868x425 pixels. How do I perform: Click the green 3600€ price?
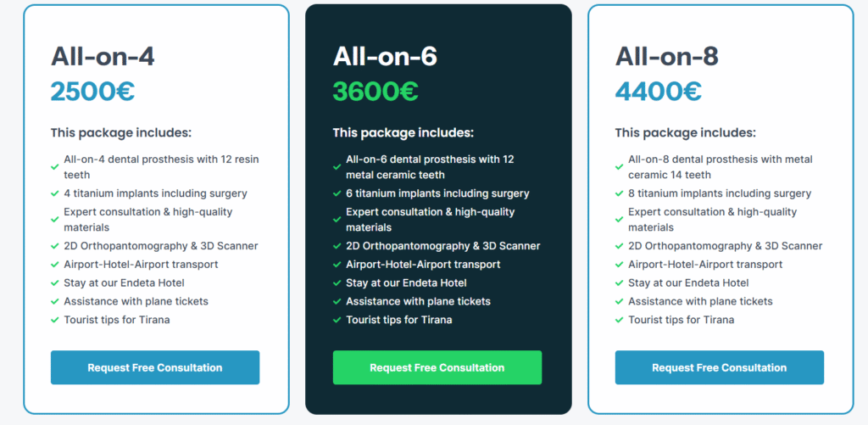(x=376, y=92)
